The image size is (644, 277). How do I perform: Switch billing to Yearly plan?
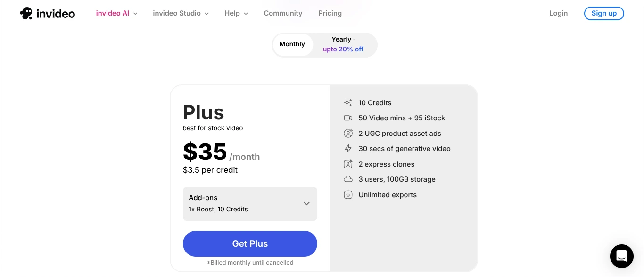pyautogui.click(x=343, y=44)
